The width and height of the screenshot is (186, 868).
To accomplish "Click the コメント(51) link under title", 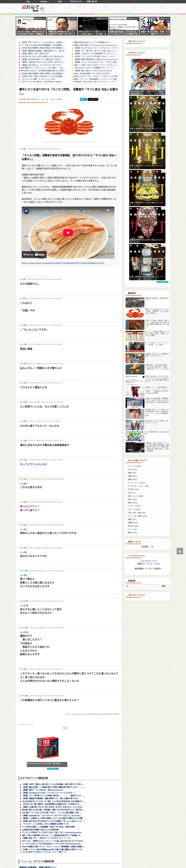I will 56,99.
